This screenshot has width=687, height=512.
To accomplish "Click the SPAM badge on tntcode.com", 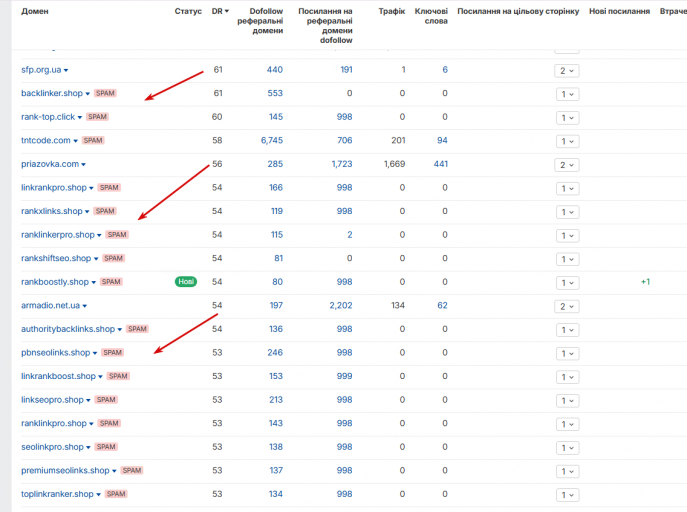I will click(x=93, y=141).
